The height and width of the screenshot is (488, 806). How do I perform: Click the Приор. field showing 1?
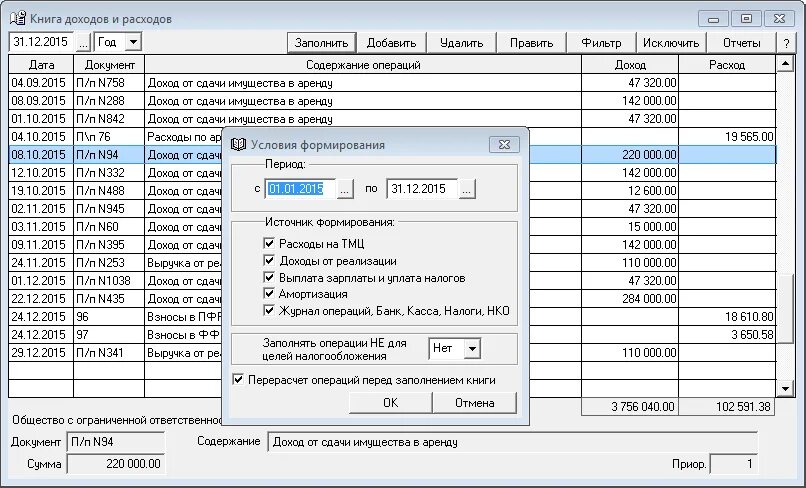[x=733, y=464]
